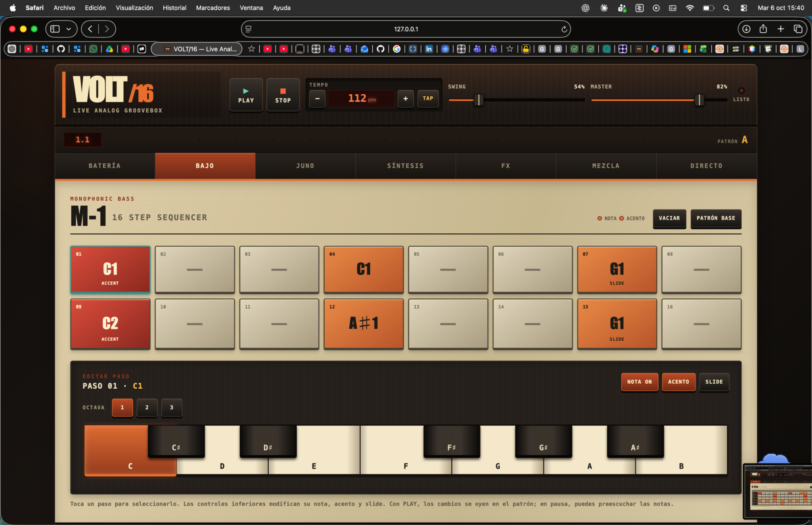
Task: Toggle the SLIDE option for the step
Action: [714, 382]
